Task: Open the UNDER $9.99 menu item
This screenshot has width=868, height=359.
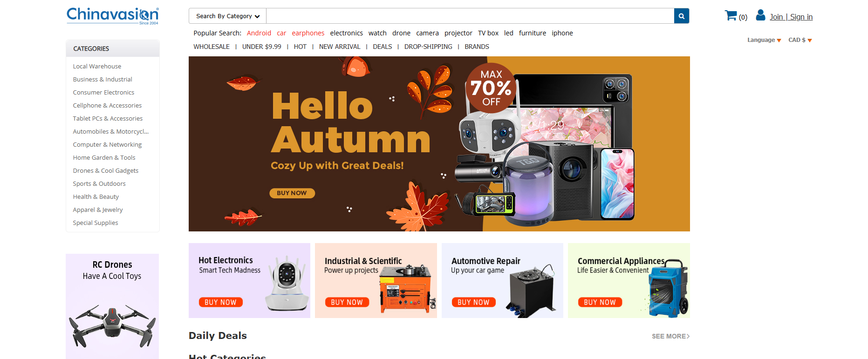Action: (262, 47)
